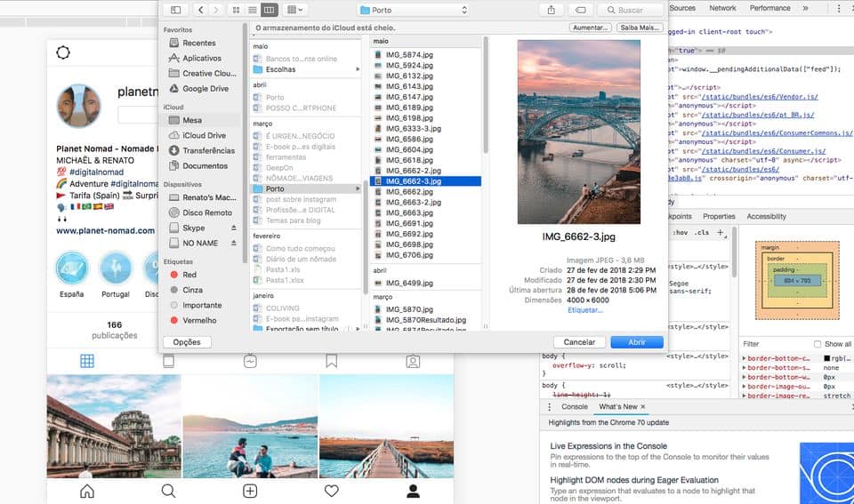The height and width of the screenshot is (504, 854).
Task: Select Aplicativos in the sidebar
Action: [x=202, y=59]
